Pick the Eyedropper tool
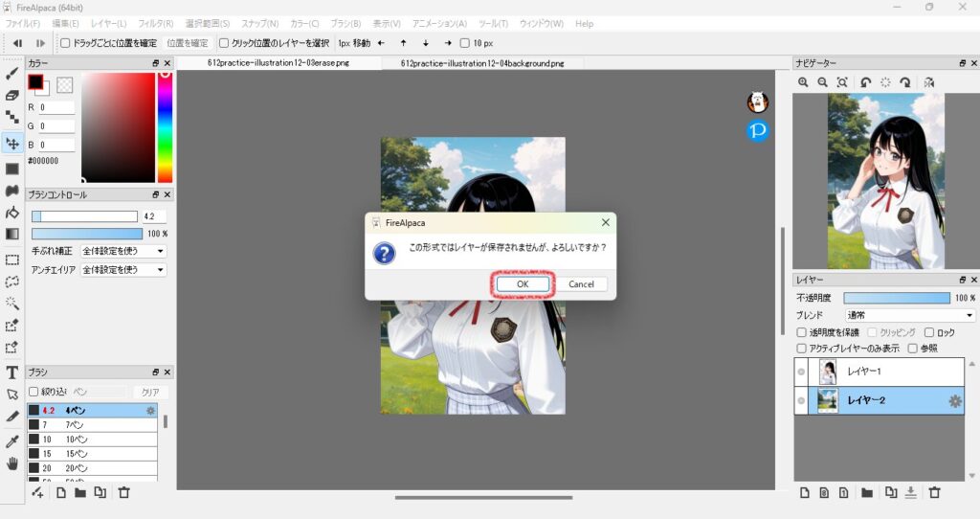Screen dimensions: 980x519 point(12,440)
